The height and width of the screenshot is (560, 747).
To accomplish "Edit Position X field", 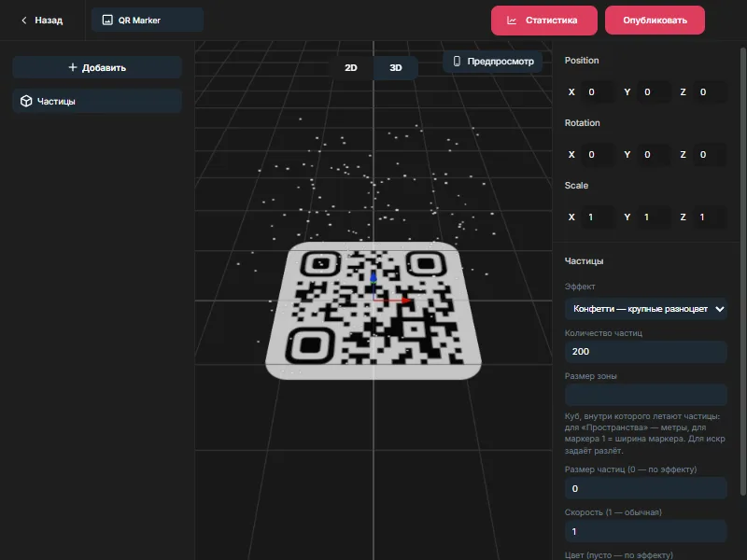I will click(599, 91).
